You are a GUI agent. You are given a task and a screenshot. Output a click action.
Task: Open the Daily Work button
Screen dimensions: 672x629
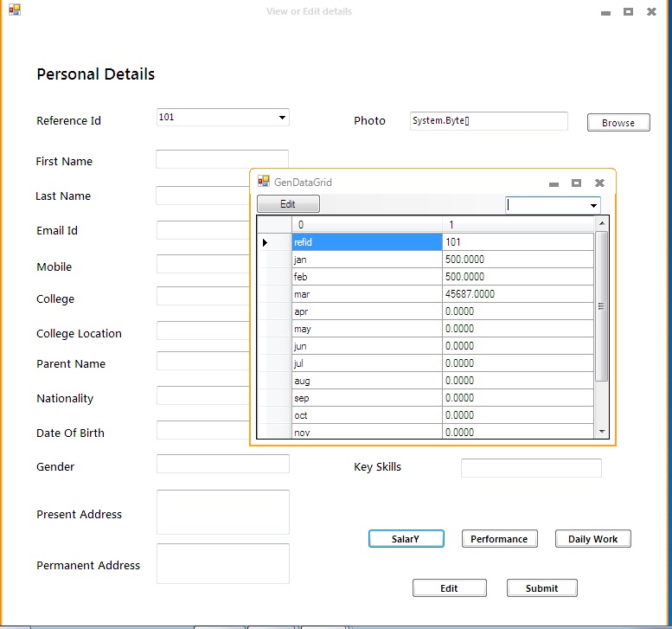point(592,539)
